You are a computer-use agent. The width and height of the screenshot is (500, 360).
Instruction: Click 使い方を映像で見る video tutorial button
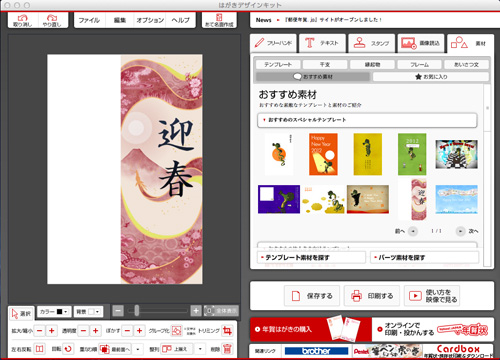432,296
